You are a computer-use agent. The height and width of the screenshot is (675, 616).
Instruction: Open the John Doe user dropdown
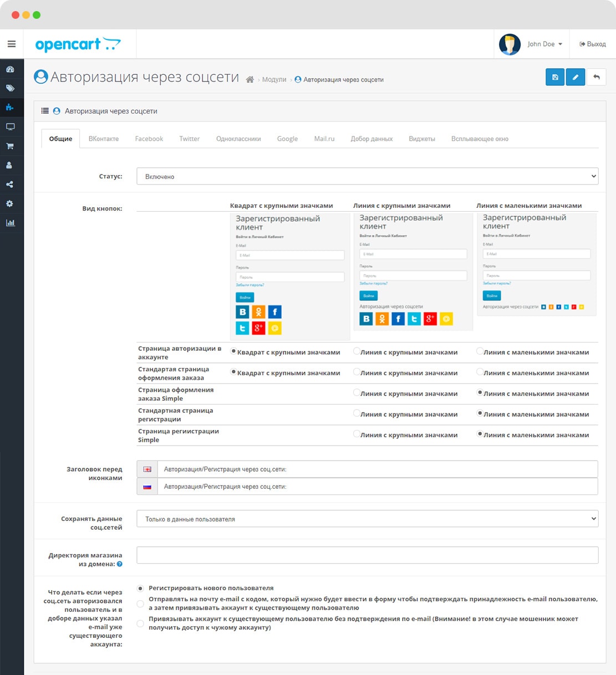click(544, 44)
